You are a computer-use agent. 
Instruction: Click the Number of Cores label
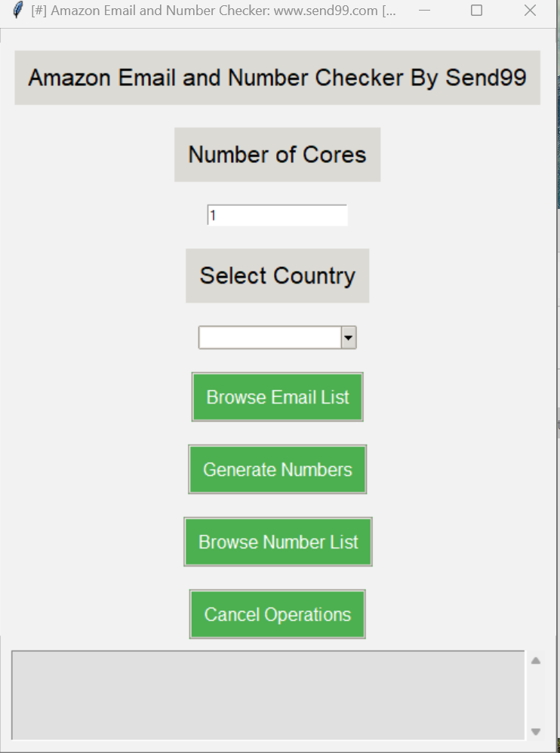point(277,155)
